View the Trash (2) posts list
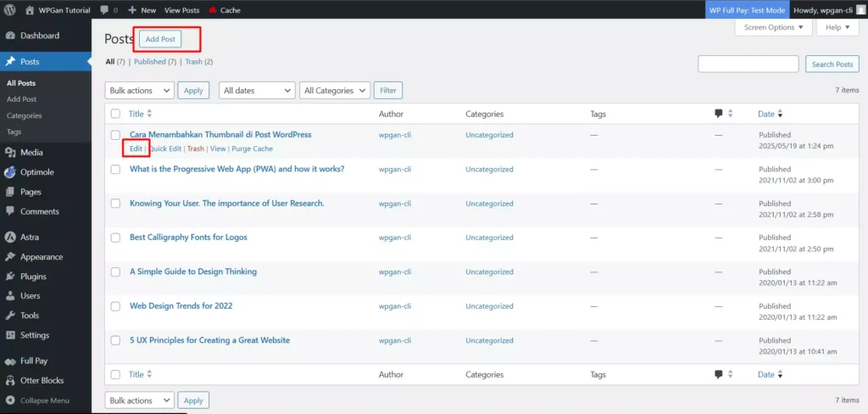The width and height of the screenshot is (868, 414). click(x=194, y=62)
